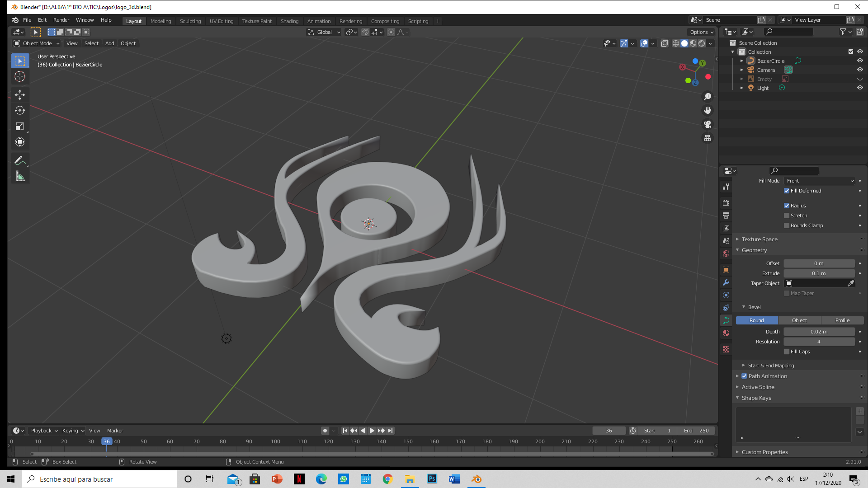
Task: Select the Profile bevel button
Action: click(842, 320)
